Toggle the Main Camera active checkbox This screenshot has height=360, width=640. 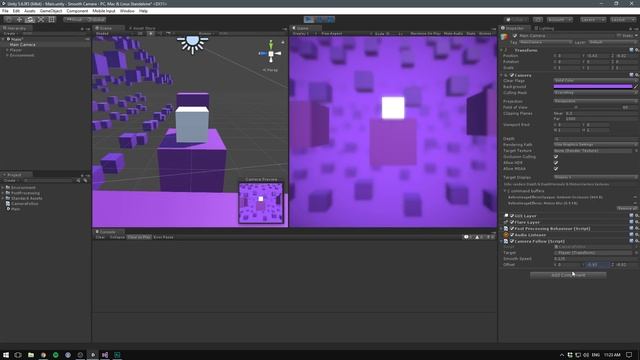[515, 36]
